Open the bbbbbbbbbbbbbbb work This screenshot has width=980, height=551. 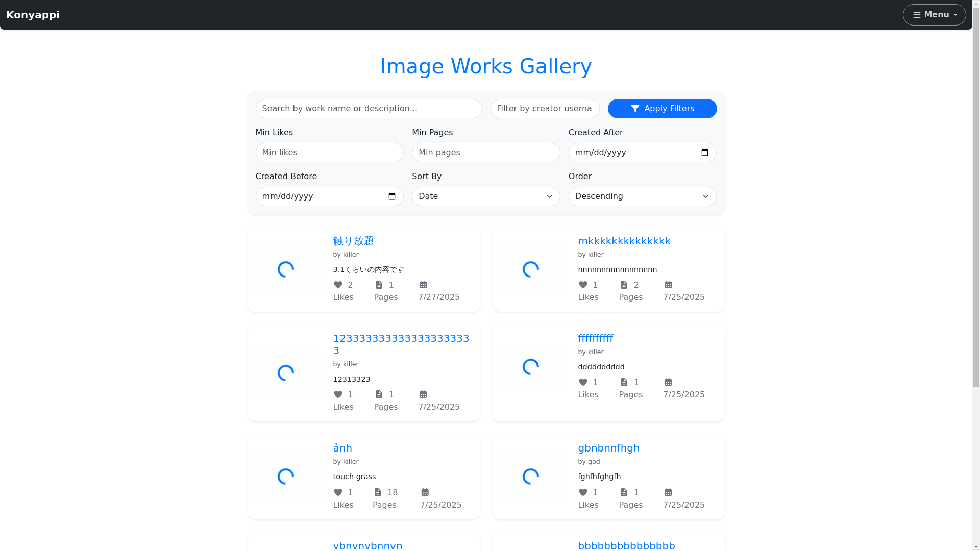tap(627, 545)
